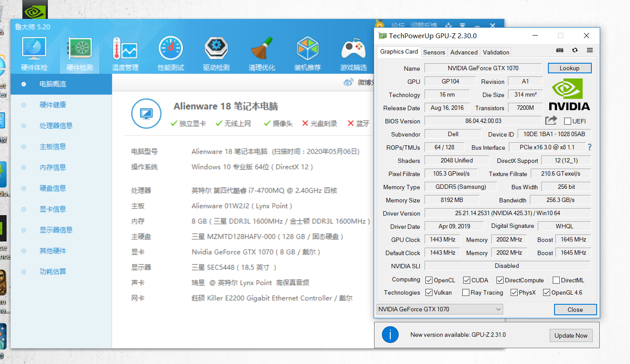Click the Bus Interface question mark help
Viewport: 630px width, 364px height.
pyautogui.click(x=590, y=147)
